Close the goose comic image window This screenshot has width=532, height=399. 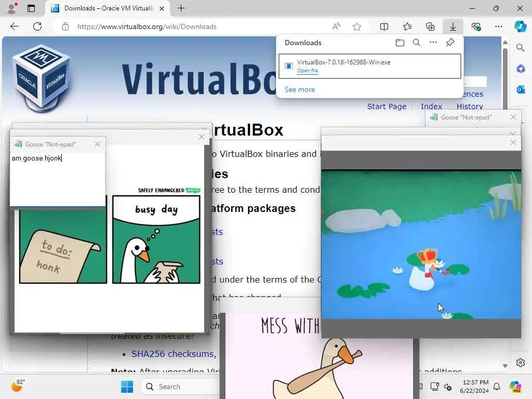click(x=202, y=137)
